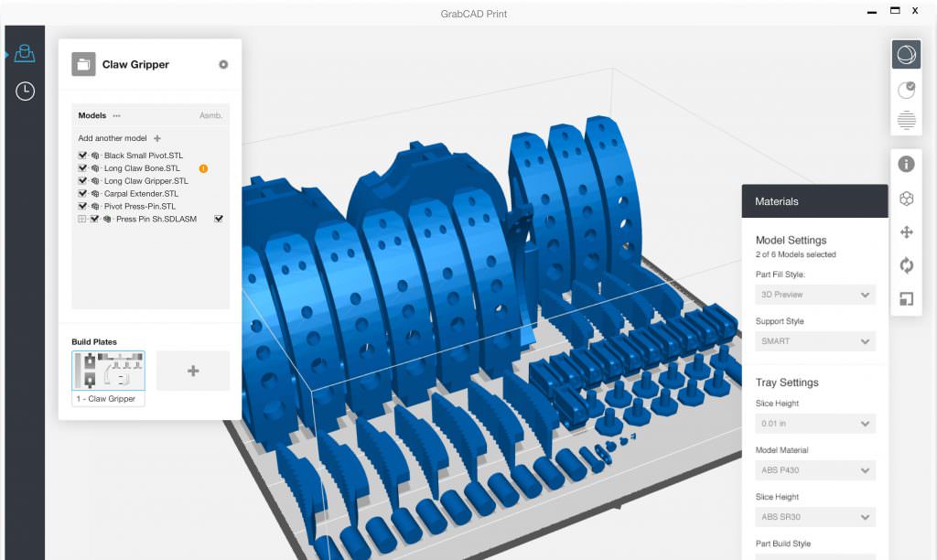Screen dimensions: 937x560
Task: Select the analysis view icon with checkmark
Action: [x=906, y=91]
